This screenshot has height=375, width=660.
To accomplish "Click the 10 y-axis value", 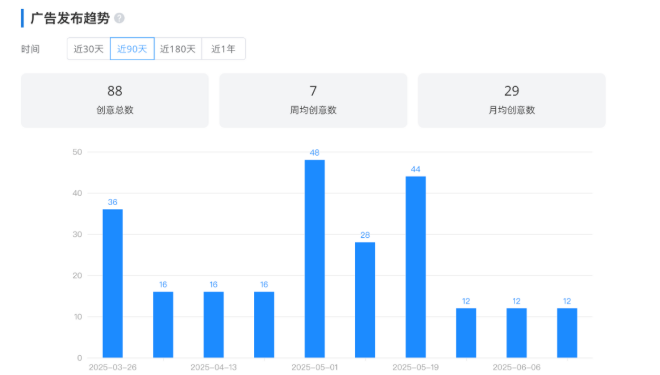I will [78, 316].
